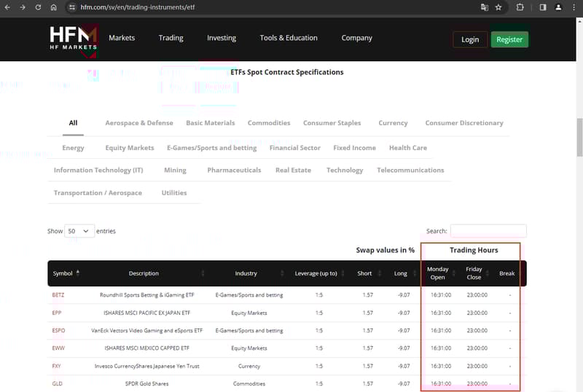Open the browser profile avatar icon
The width and height of the screenshot is (583, 392).
[558, 7]
